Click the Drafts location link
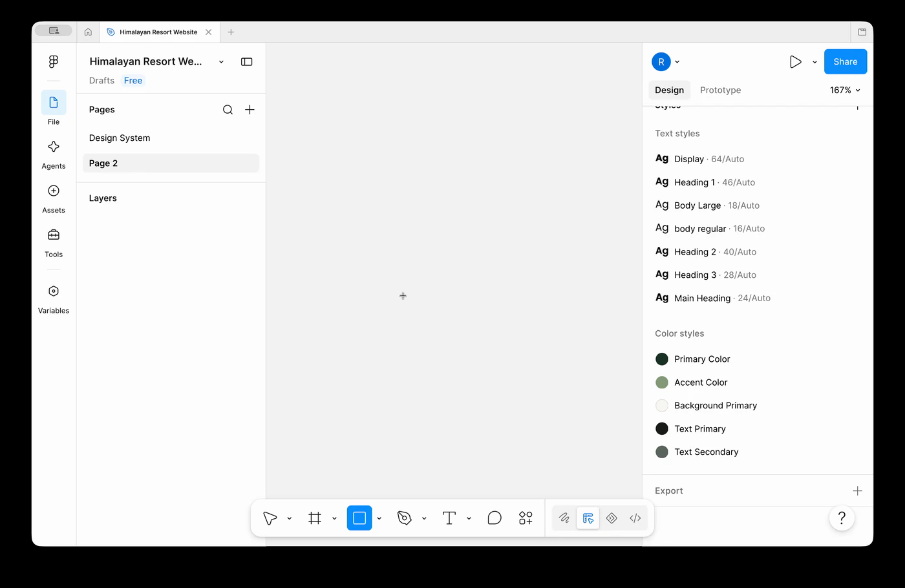This screenshot has width=905, height=588. [101, 81]
